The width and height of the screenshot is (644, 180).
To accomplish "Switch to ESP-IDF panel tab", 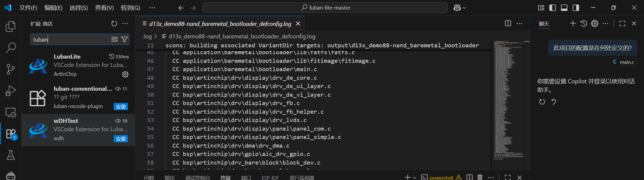I will click(x=270, y=178).
